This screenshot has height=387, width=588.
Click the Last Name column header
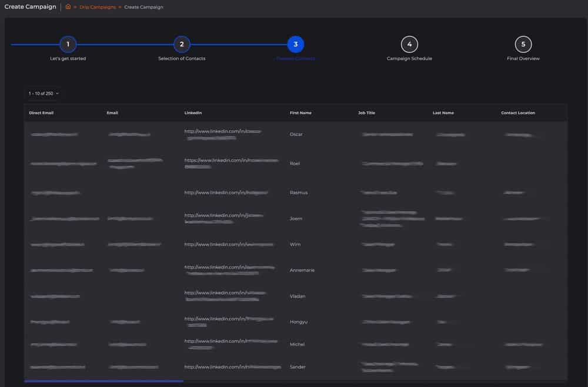[443, 113]
